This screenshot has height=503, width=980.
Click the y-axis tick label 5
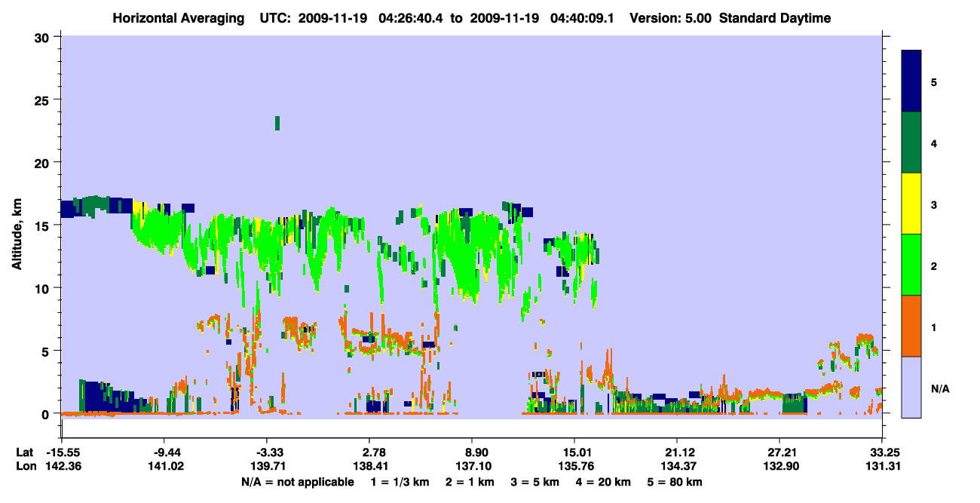47,351
